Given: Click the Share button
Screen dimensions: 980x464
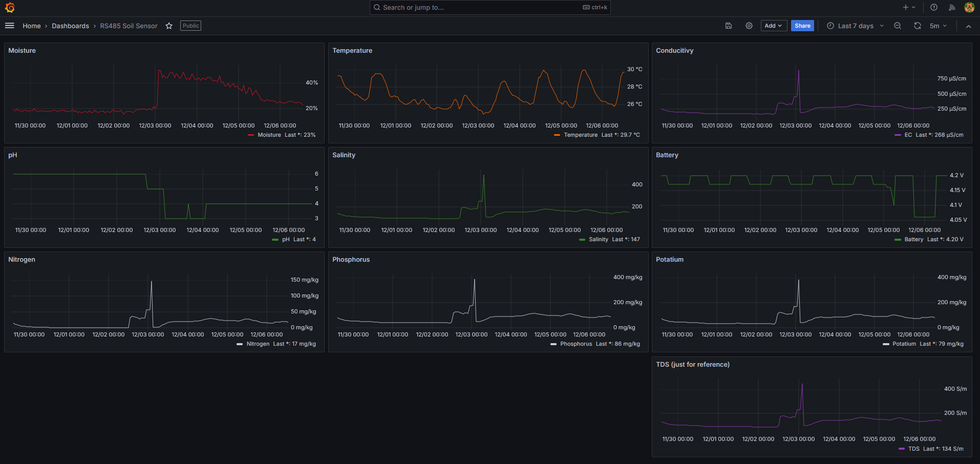Looking at the screenshot, I should tap(802, 26).
